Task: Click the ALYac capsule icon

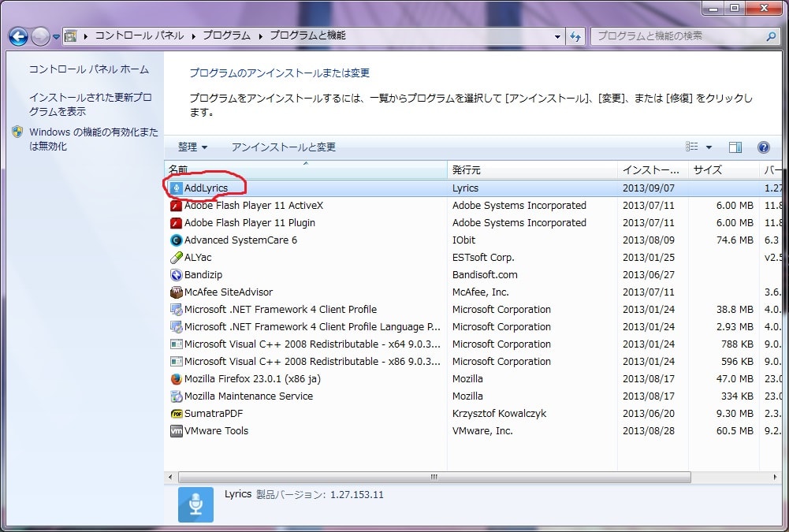Action: tap(176, 258)
